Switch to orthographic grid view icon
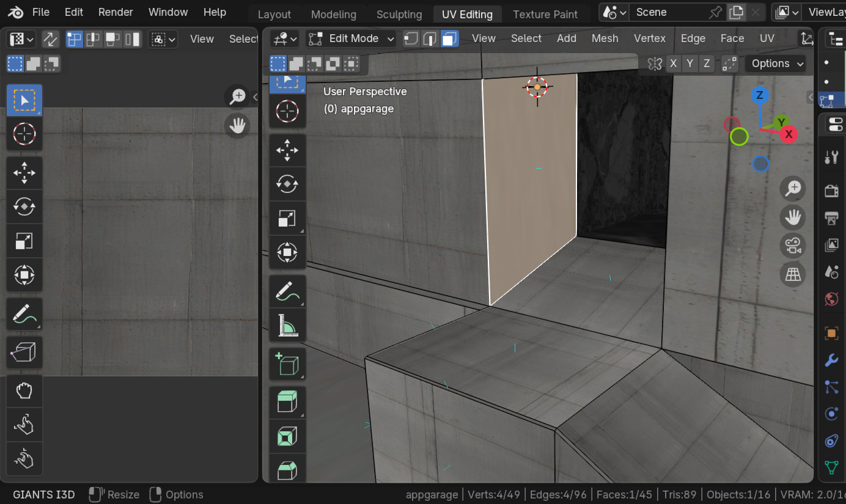The width and height of the screenshot is (846, 504). [793, 274]
